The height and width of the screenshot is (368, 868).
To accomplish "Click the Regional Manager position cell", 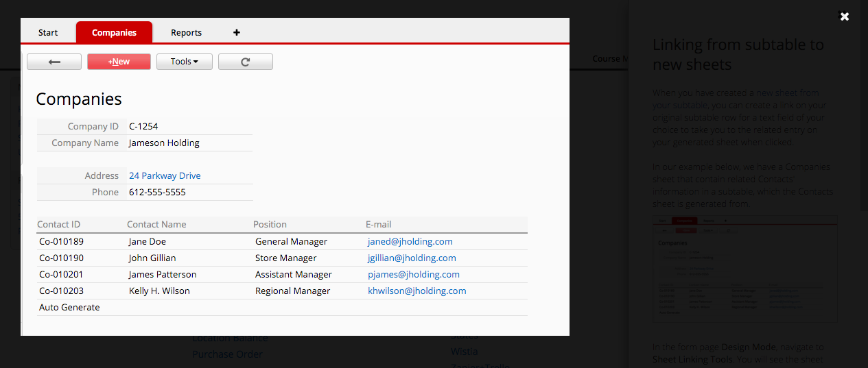I will click(292, 291).
